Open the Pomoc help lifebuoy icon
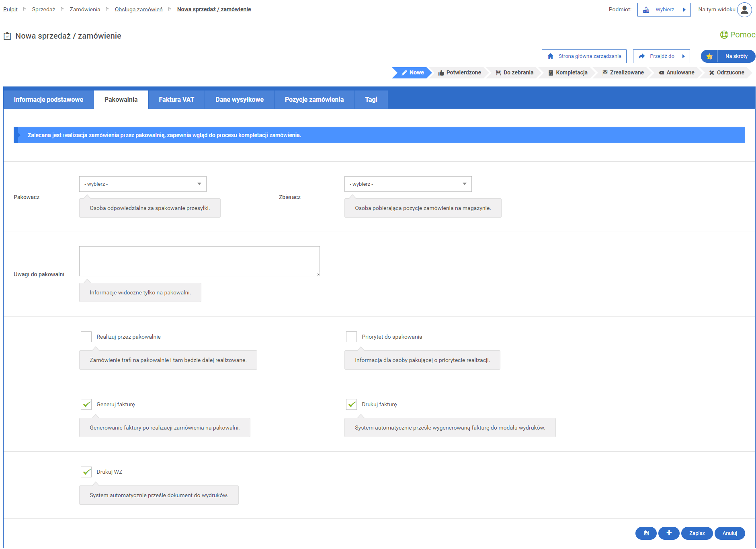The height and width of the screenshot is (549, 756). coord(724,35)
